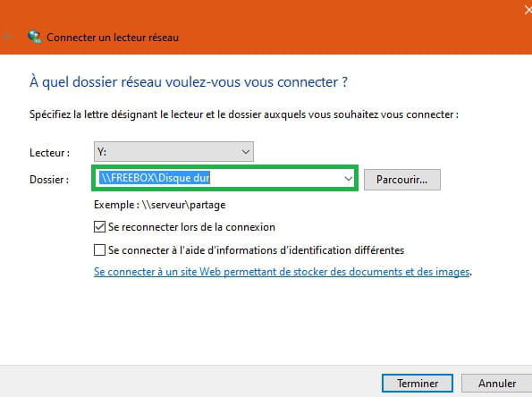Click the 'Dossier :' label
Viewport: 532px width, 397px height.
(49, 180)
